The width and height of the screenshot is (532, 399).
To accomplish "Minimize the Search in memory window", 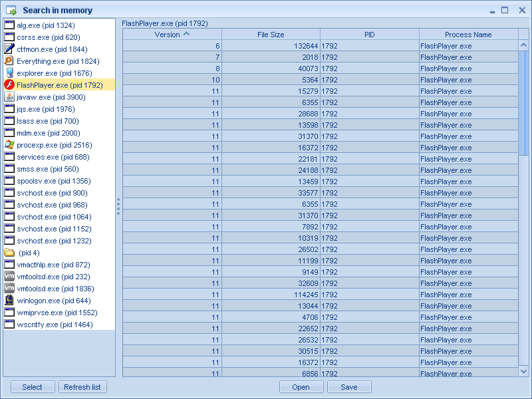I will pos(492,11).
